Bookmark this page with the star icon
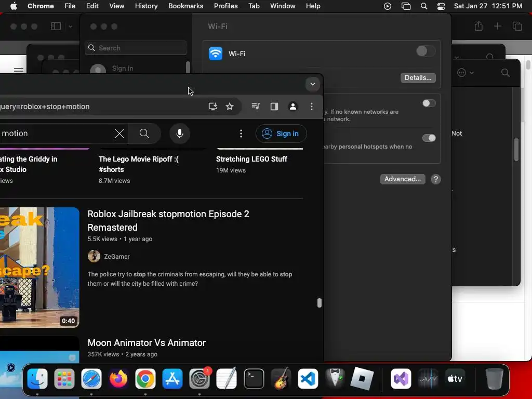 [x=230, y=107]
